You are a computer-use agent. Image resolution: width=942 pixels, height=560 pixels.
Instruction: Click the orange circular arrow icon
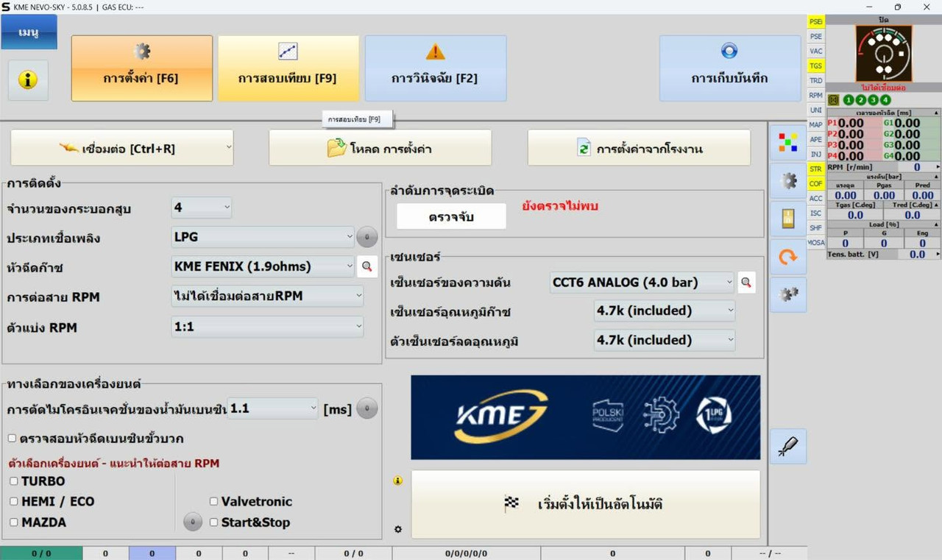788,257
